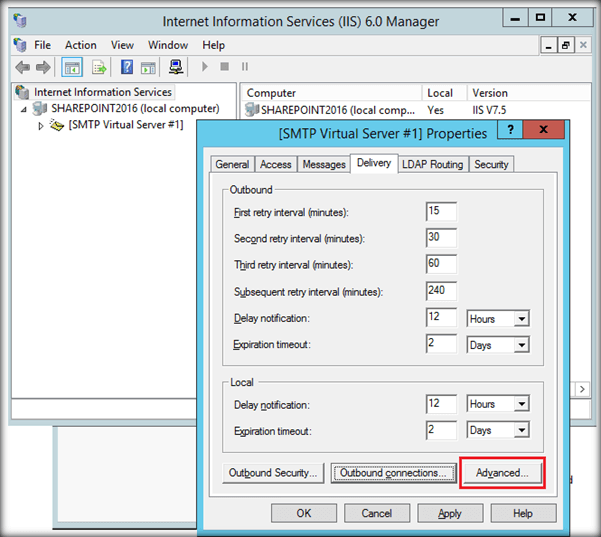This screenshot has height=537, width=601.
Task: Click Apply in Properties dialog
Action: (450, 513)
